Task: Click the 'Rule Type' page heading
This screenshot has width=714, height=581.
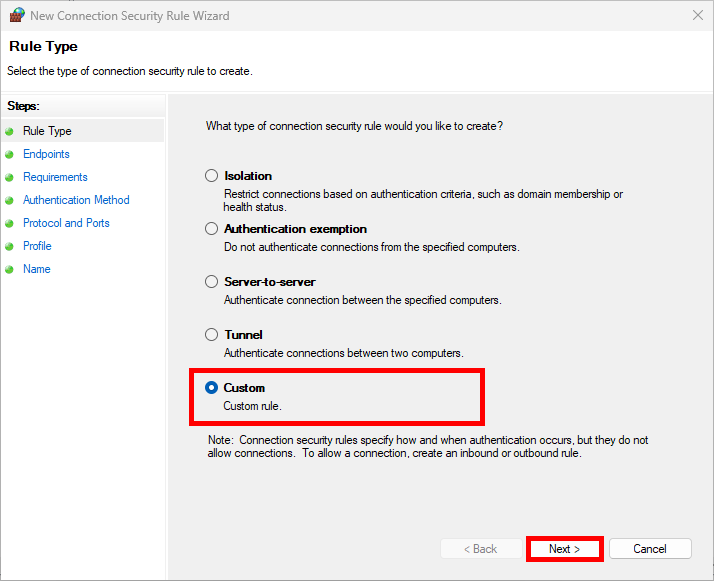Action: click(x=43, y=46)
